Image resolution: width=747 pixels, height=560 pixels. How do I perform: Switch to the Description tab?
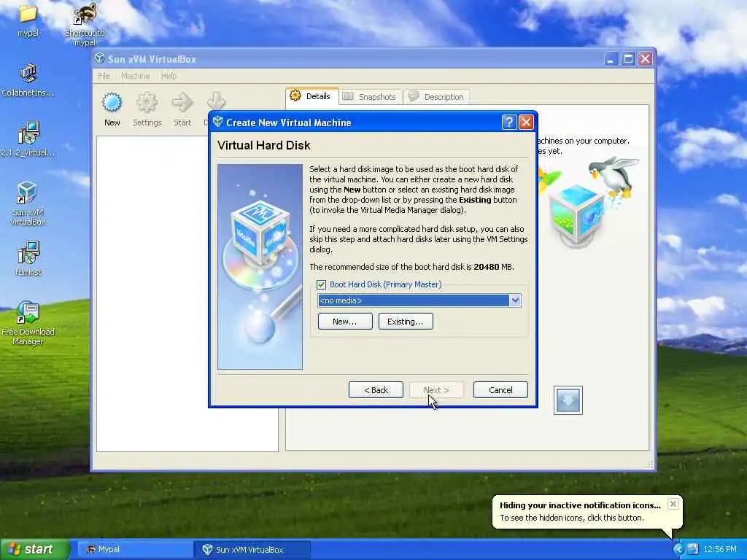[x=437, y=97]
